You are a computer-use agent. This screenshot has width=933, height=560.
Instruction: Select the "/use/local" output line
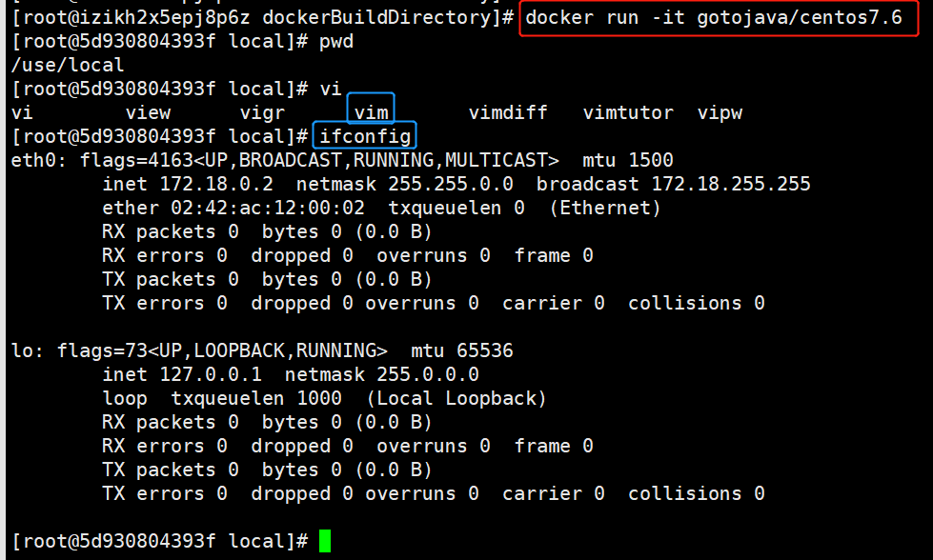pos(68,65)
